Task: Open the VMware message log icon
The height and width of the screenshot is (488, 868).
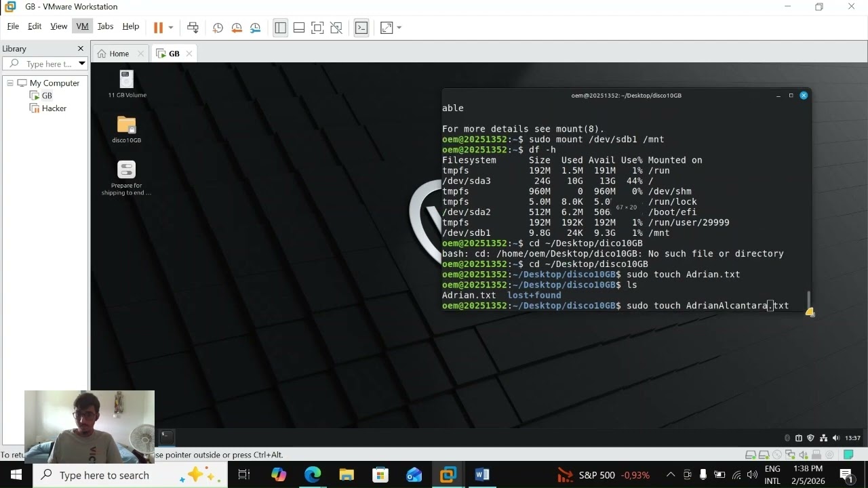Action: click(848, 455)
